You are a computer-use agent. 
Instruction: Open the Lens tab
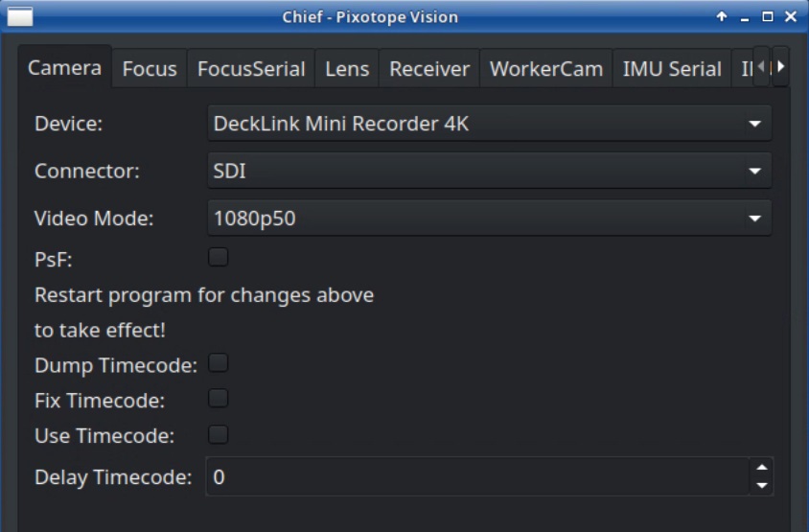tap(347, 69)
